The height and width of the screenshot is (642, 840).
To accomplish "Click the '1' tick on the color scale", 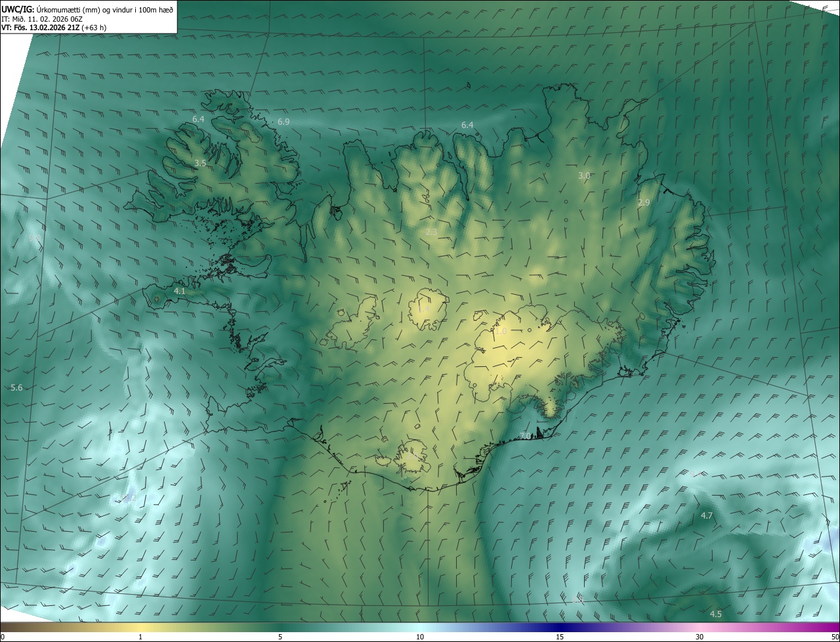I will [140, 637].
